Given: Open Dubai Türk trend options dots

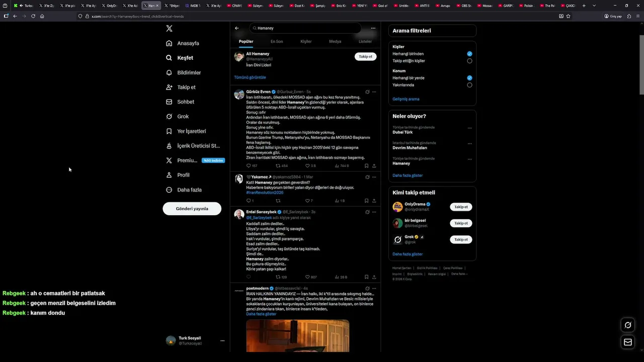Looking at the screenshot, I should click(x=469, y=128).
